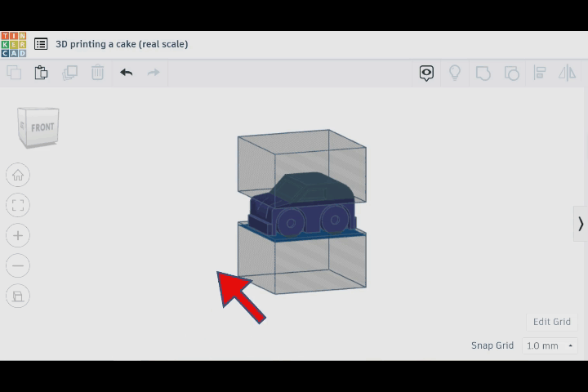This screenshot has height=392, width=588.
Task: Click the Mirror tool icon
Action: point(567,73)
